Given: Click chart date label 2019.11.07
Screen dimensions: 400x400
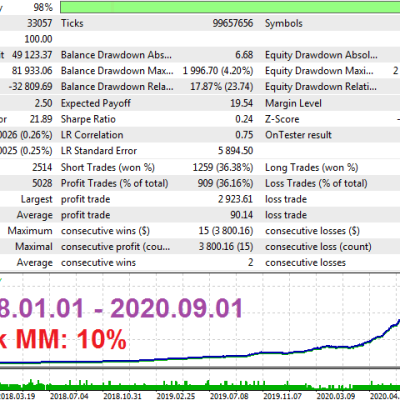Looking at the screenshot, I should pos(282,396).
